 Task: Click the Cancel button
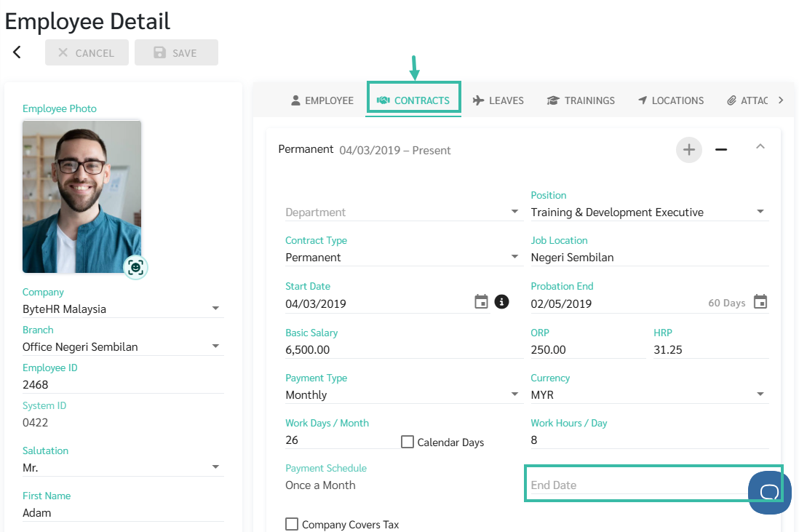click(87, 52)
